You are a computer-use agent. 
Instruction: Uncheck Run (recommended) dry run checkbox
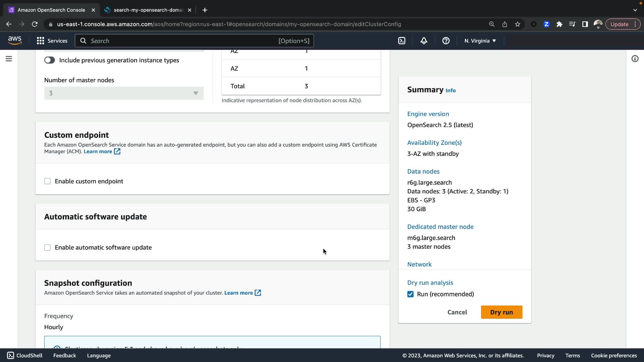coord(410,294)
